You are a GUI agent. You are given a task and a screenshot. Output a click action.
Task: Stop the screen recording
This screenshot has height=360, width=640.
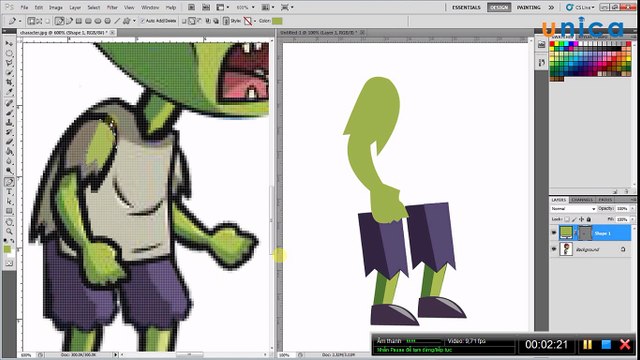[607, 344]
